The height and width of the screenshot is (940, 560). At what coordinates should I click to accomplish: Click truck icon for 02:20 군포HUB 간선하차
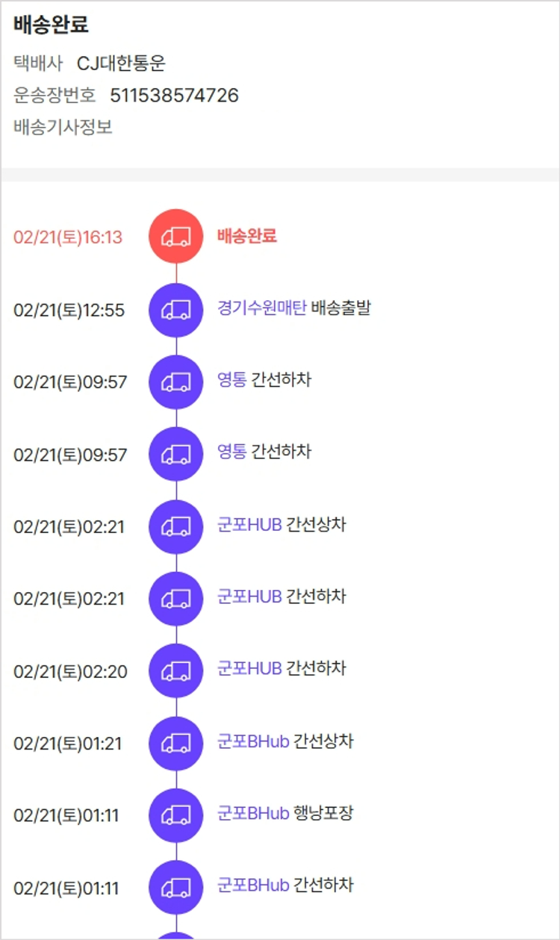tap(176, 670)
